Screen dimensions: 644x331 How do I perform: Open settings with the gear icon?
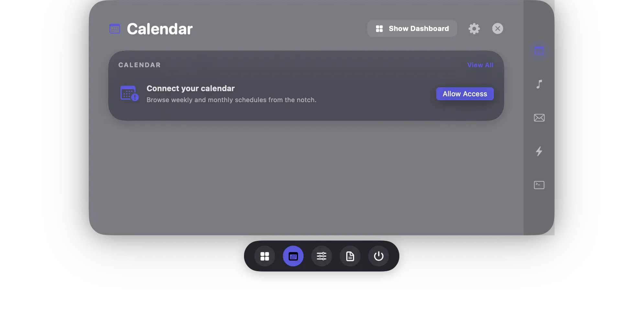click(474, 28)
